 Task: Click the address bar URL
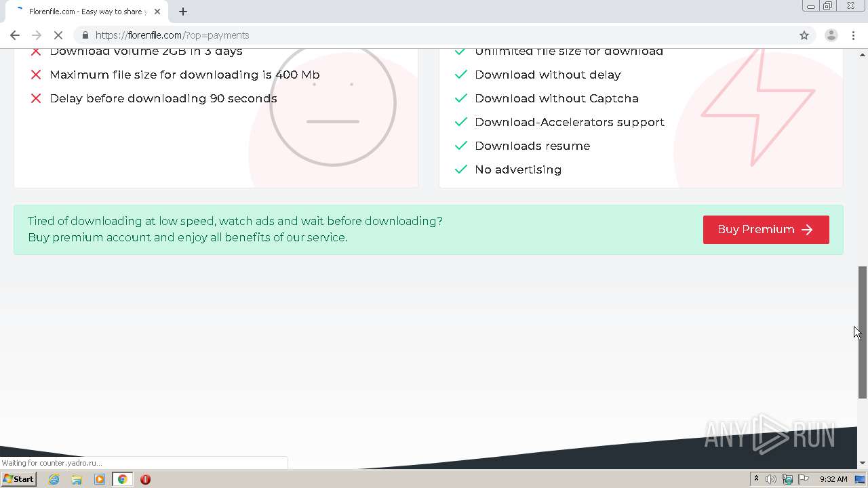click(172, 35)
